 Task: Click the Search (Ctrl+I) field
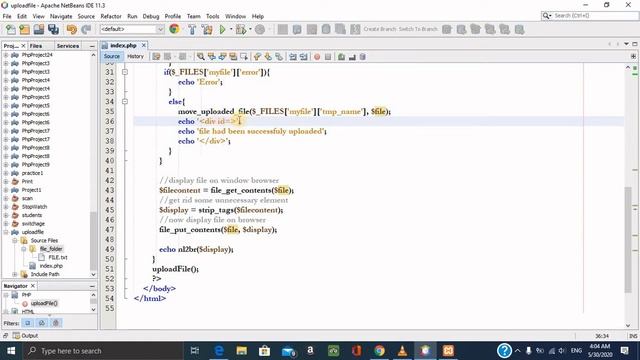click(x=589, y=16)
